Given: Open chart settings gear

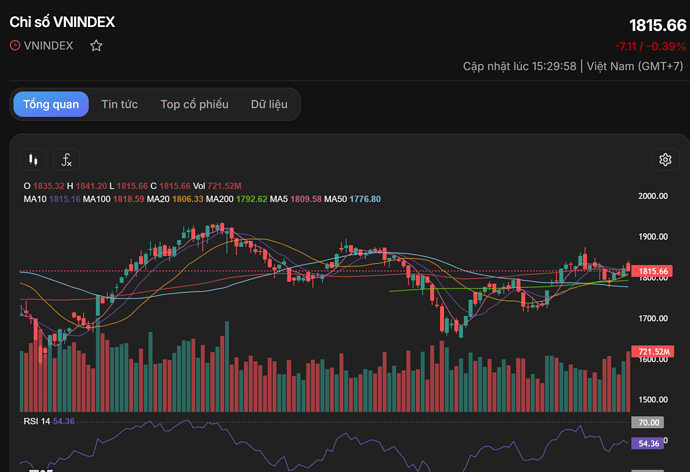Looking at the screenshot, I should point(665,159).
